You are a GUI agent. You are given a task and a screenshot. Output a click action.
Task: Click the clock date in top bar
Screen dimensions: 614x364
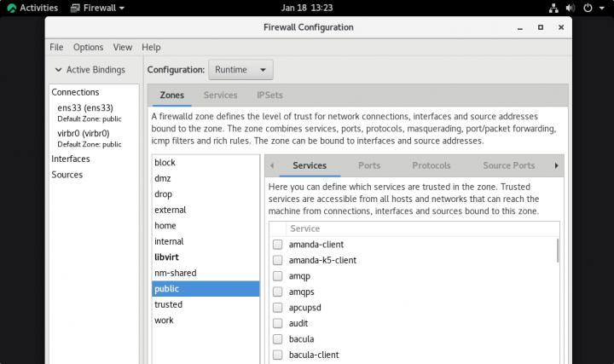[x=306, y=8]
